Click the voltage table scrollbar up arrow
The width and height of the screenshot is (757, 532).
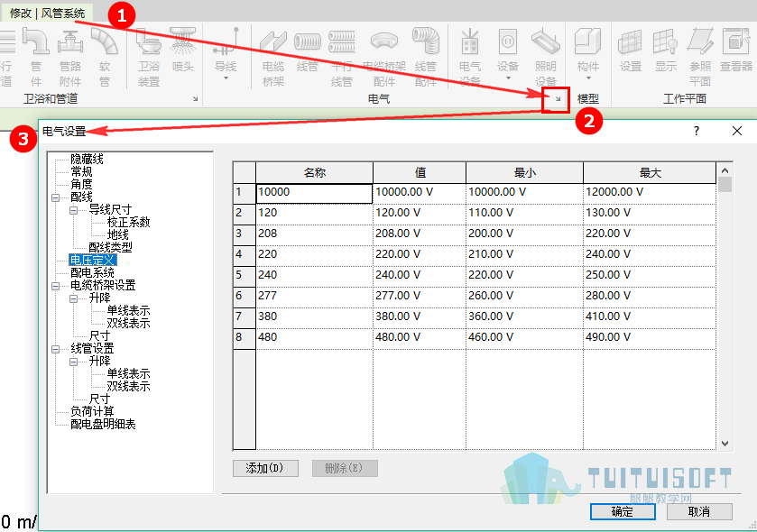[725, 170]
